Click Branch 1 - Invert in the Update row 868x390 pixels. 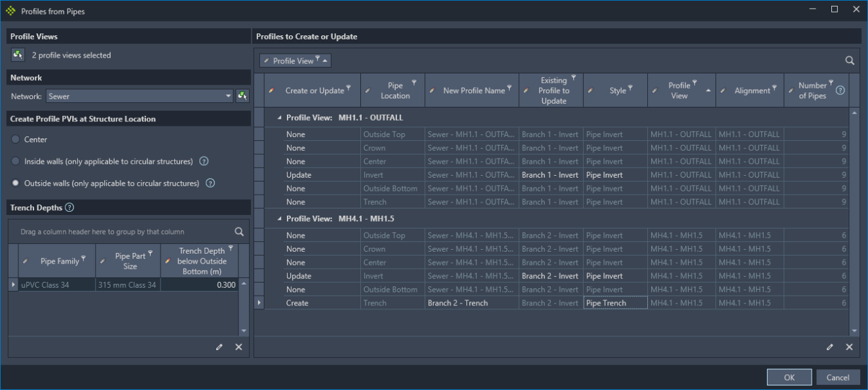point(550,175)
